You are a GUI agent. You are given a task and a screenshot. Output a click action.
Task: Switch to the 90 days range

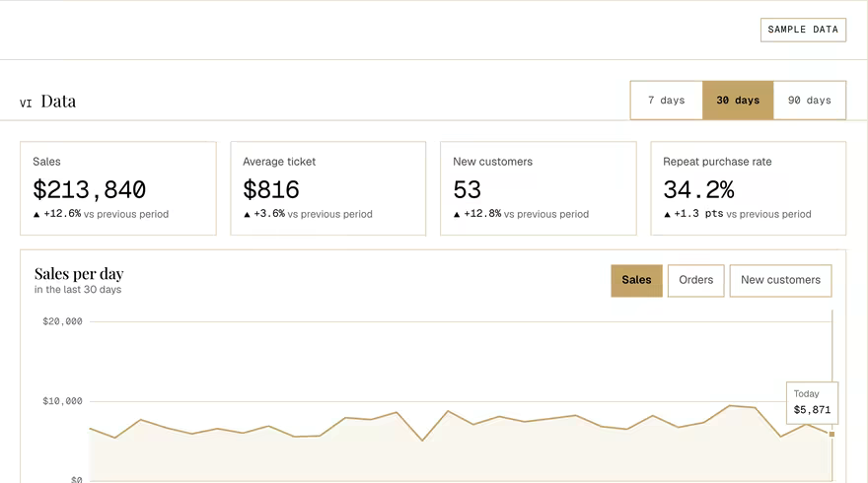pyautogui.click(x=810, y=101)
